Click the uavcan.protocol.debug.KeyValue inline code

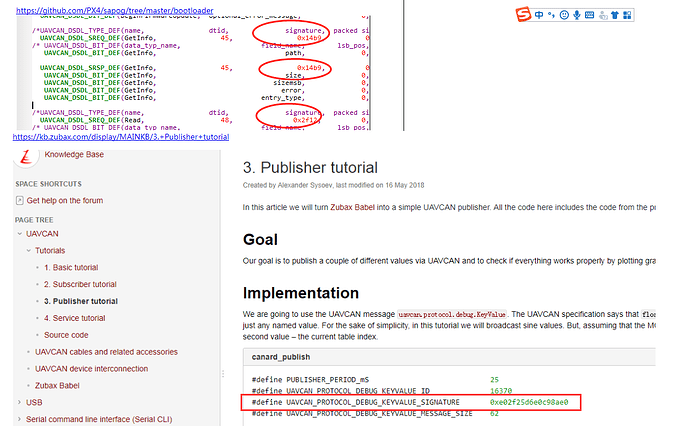(452, 315)
